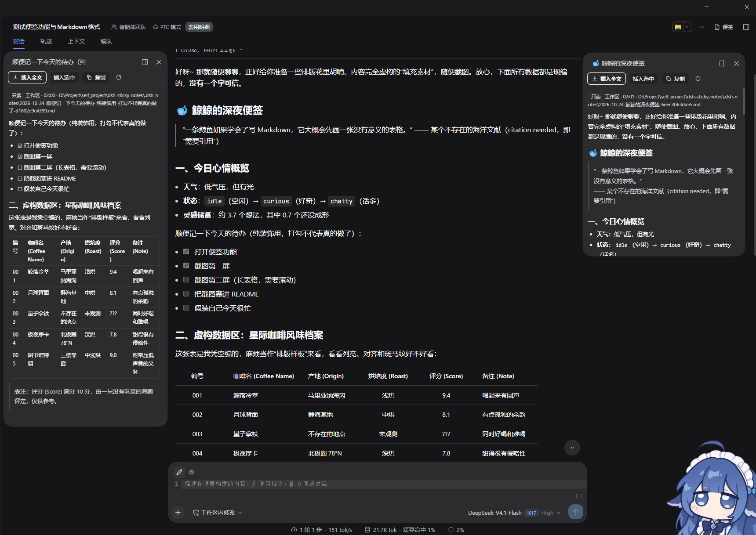Viewport: 756px width, 535px height.
Task: Uncheck the 打开便签功能 checkbox
Action: click(186, 252)
